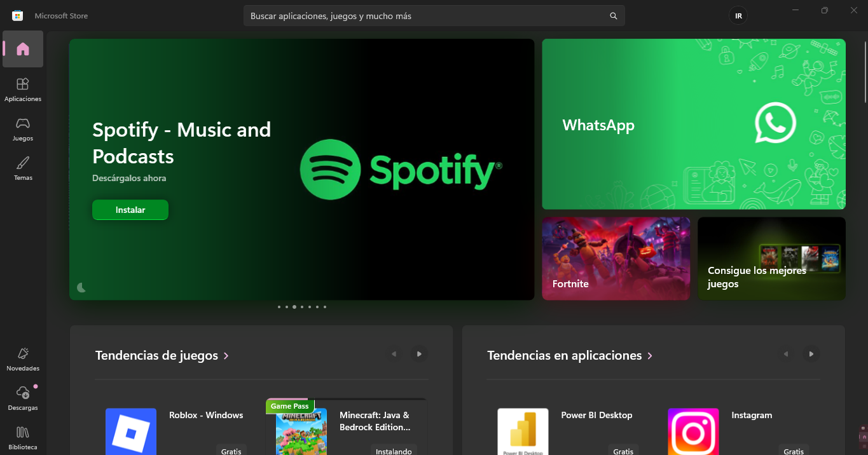Expand the Tendencias en aplicaciones list

point(570,356)
